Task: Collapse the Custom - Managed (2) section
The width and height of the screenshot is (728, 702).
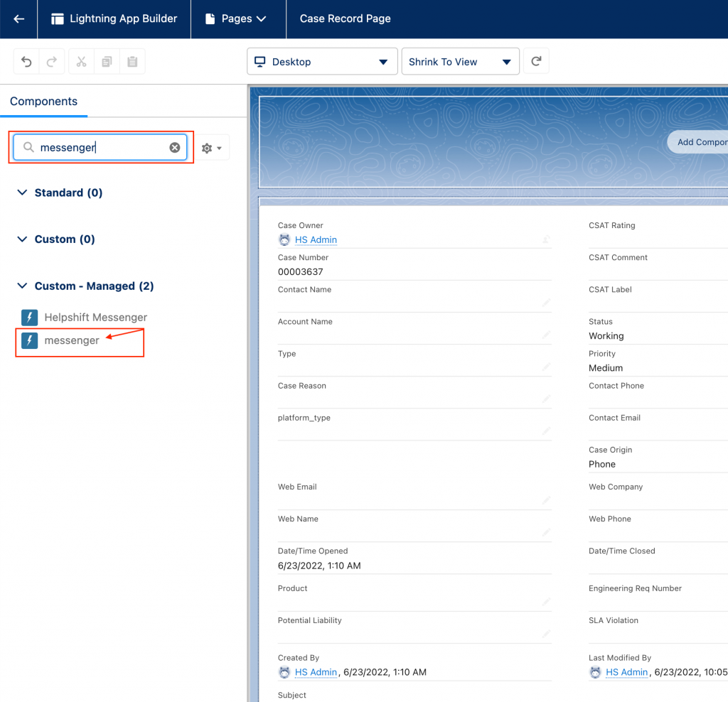Action: pos(22,286)
